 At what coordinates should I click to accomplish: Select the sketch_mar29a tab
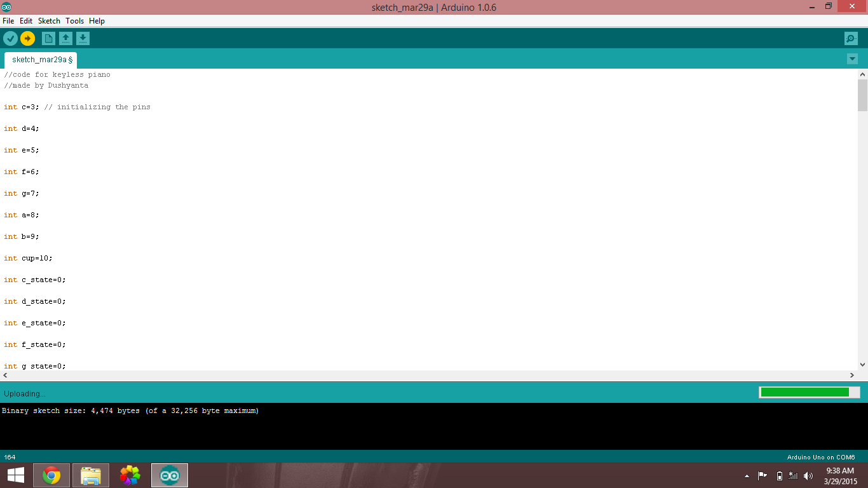point(41,60)
